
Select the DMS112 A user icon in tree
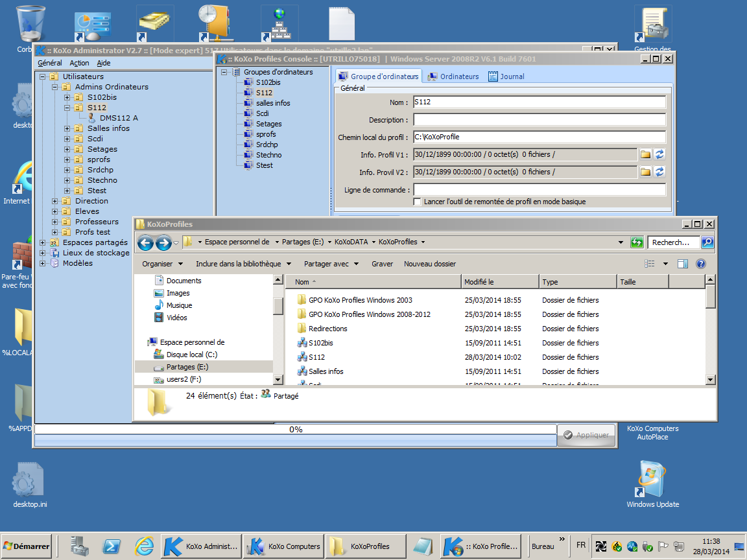pyautogui.click(x=93, y=117)
